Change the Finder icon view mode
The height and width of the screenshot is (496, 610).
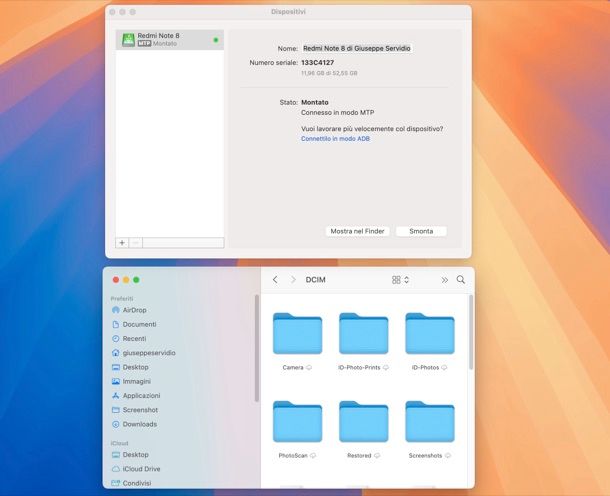[396, 280]
